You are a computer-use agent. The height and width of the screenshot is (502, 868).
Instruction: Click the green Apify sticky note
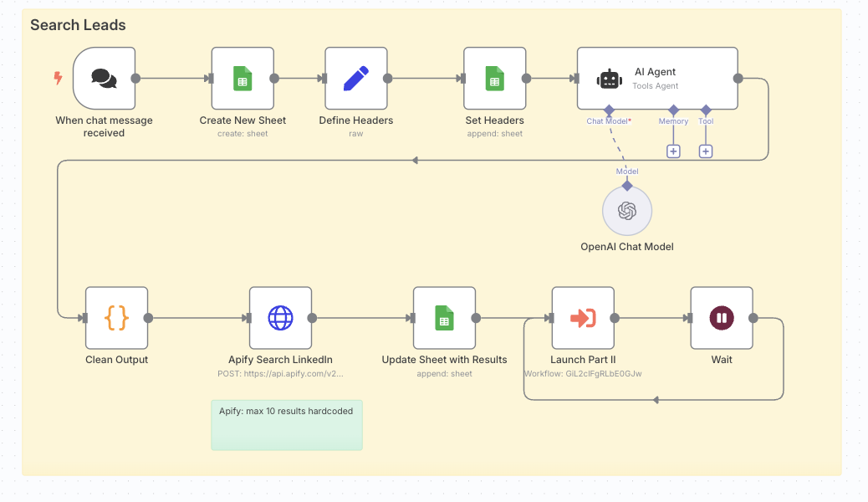[287, 425]
